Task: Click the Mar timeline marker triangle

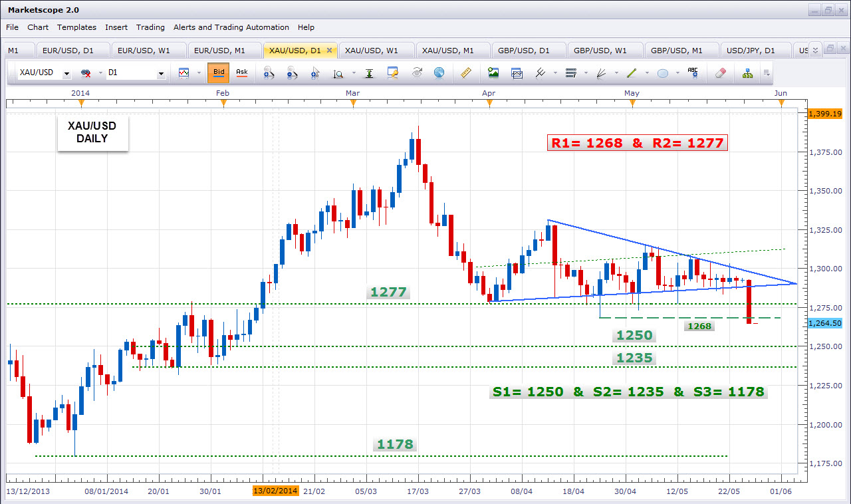Action: (x=353, y=102)
